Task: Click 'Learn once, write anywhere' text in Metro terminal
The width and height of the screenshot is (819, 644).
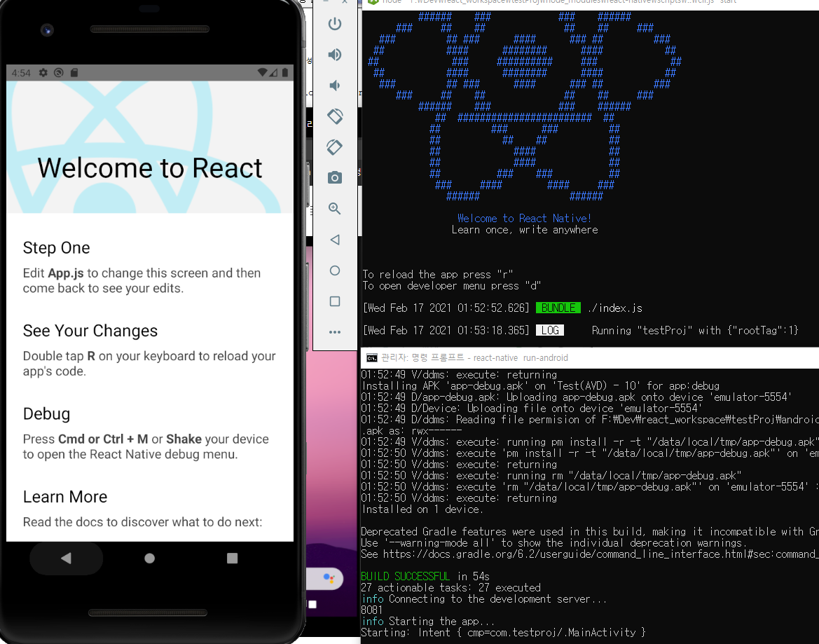Action: click(525, 230)
